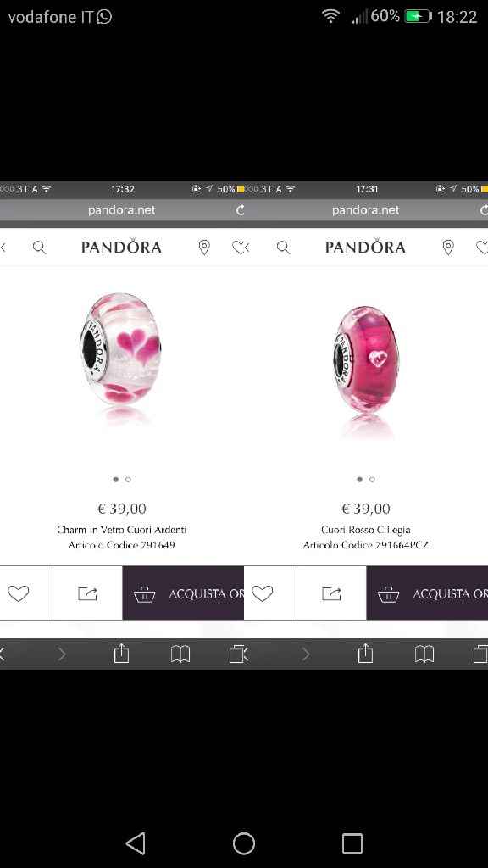Add the Cuori Rosso Ciliegia charm to favorites with the heart button
Image resolution: width=488 pixels, height=868 pixels.
click(263, 593)
